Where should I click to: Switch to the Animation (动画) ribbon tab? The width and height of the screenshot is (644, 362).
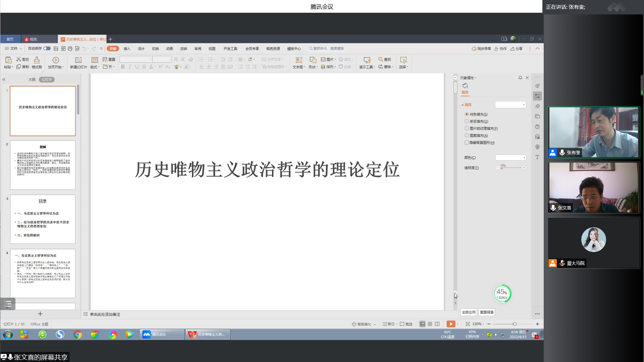[169, 49]
